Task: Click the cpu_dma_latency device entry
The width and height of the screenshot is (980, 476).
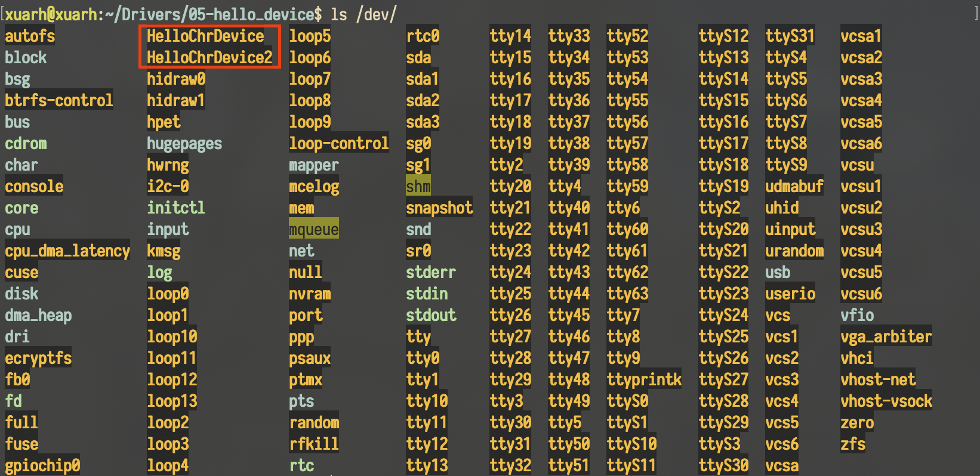Action: [67, 251]
